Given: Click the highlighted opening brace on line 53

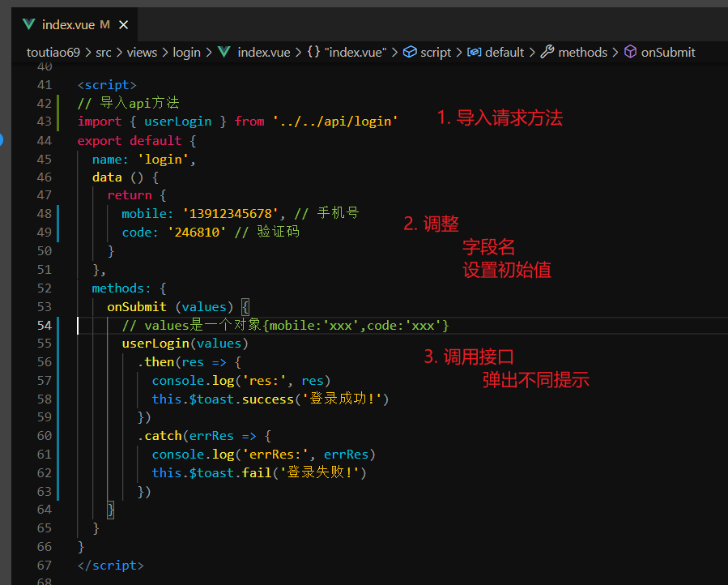Looking at the screenshot, I should [245, 307].
